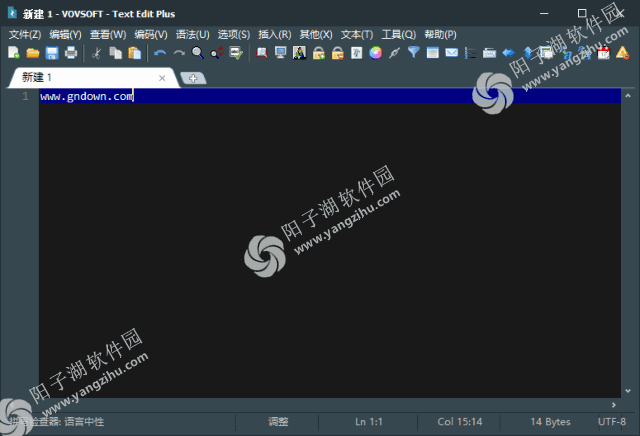Open the 其他(X) menu
The width and height of the screenshot is (640, 436).
316,35
